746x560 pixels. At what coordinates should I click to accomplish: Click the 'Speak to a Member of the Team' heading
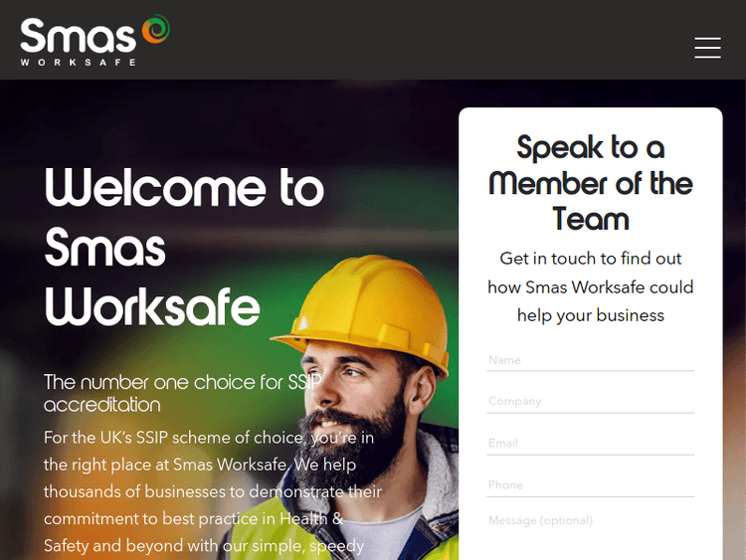(x=591, y=183)
